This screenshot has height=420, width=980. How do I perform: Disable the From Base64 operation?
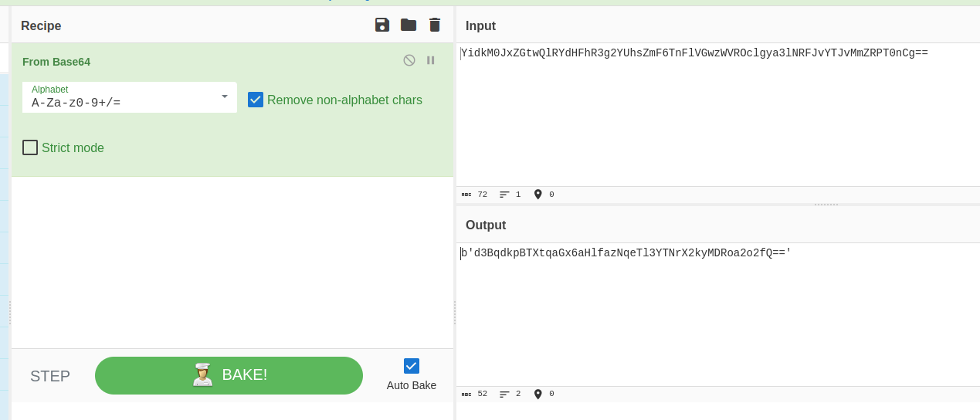(409, 60)
